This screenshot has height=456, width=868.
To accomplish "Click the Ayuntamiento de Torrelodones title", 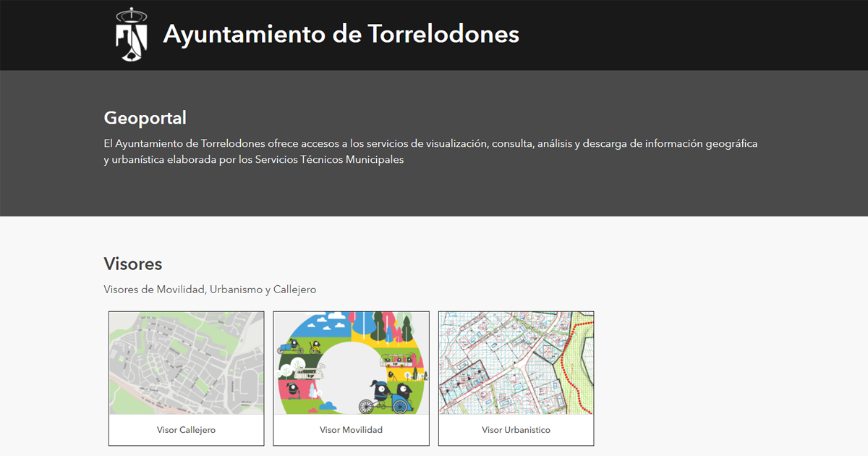I will pyautogui.click(x=341, y=34).
